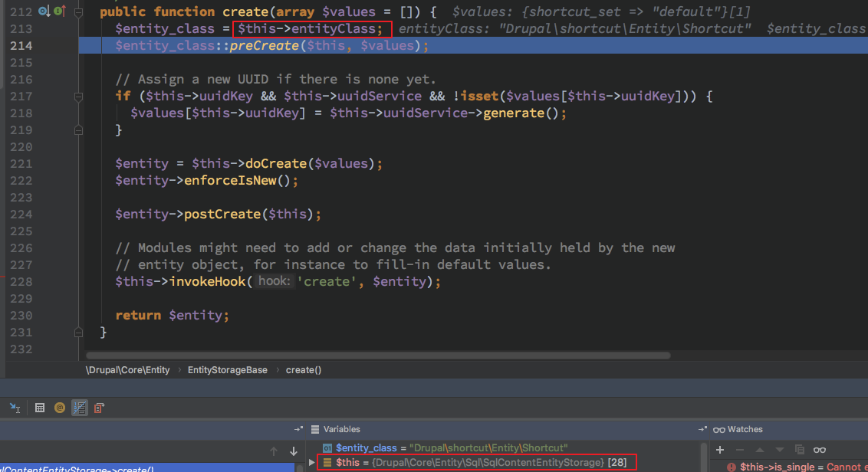Image resolution: width=868 pixels, height=472 pixels.
Task: Click the orange @ icon in debugger toolbar
Action: tap(59, 408)
